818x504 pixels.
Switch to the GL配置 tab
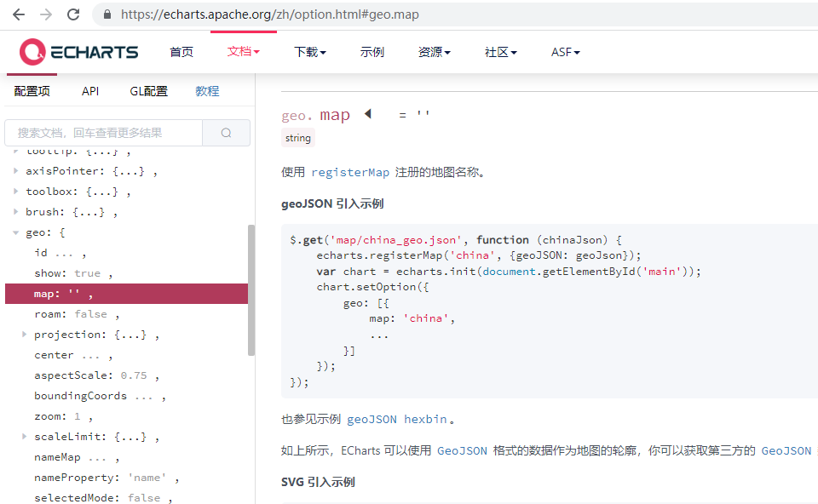pos(148,91)
